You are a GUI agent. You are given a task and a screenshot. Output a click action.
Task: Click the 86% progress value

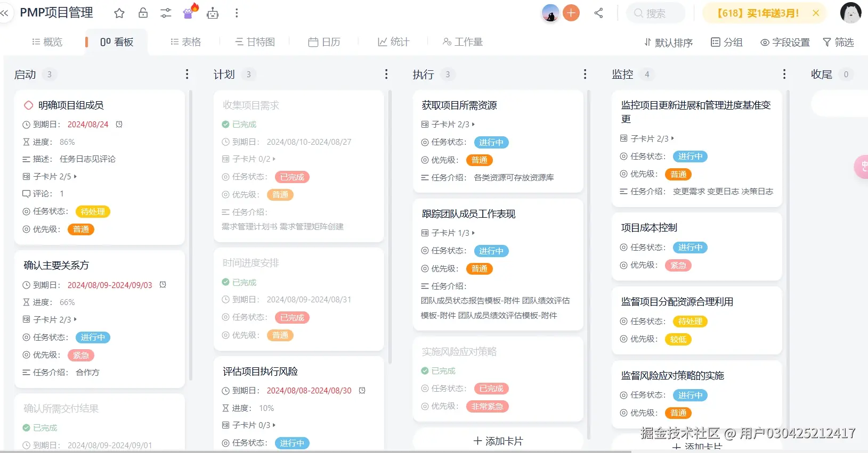67,142
